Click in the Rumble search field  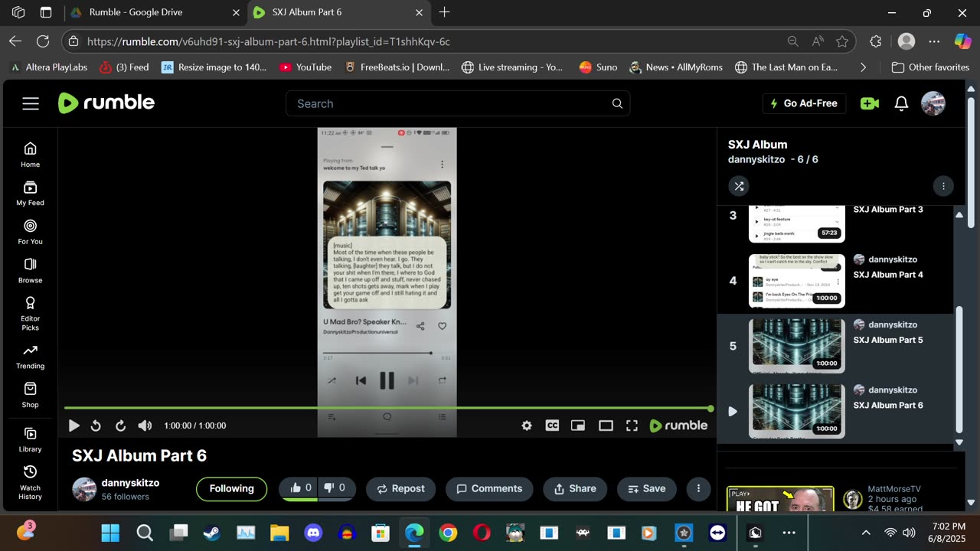(x=458, y=103)
